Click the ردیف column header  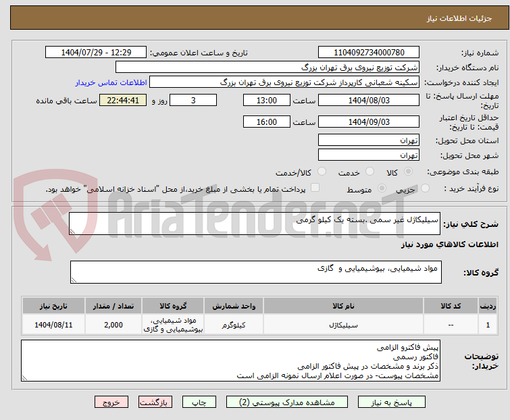[x=488, y=306]
